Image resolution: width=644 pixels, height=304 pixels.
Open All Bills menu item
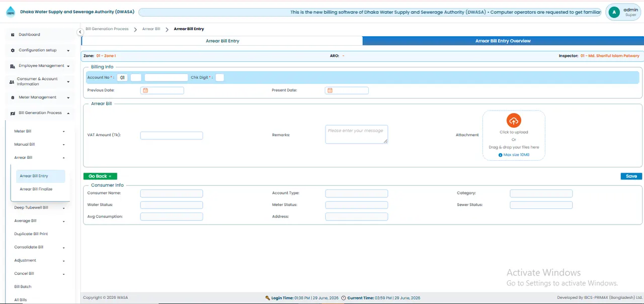21,300
